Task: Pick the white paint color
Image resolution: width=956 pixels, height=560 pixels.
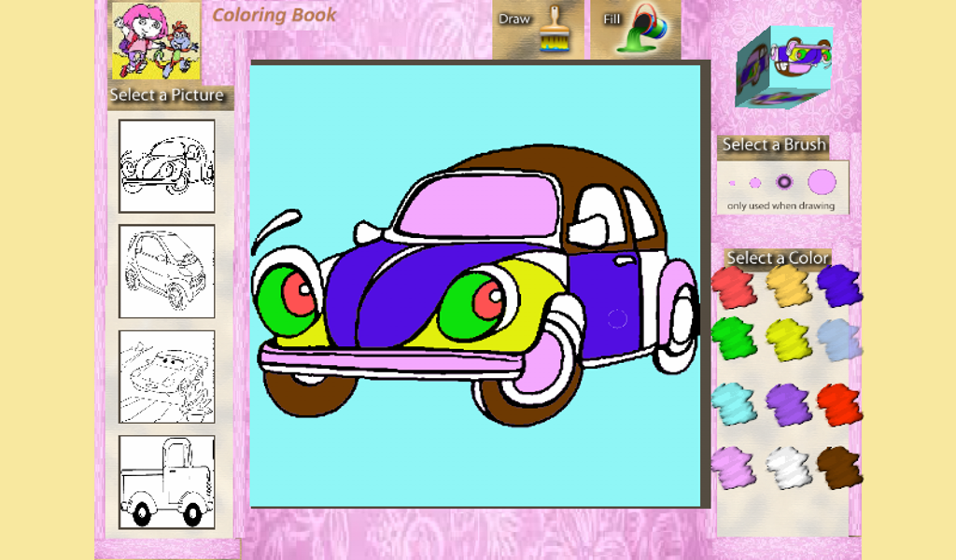Action: click(788, 468)
